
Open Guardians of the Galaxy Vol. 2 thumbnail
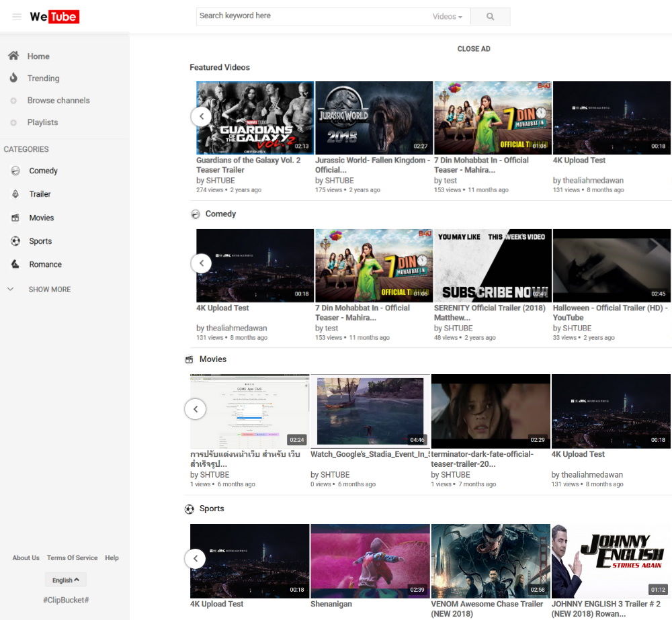255,118
